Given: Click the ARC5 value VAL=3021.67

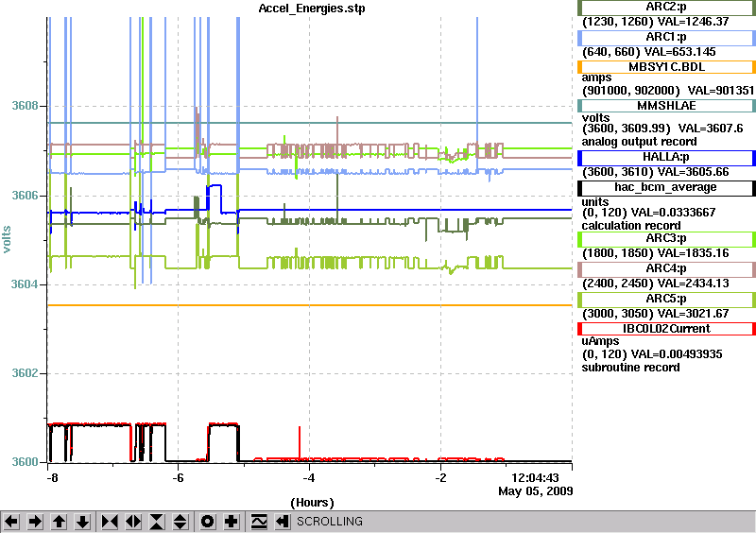Looking at the screenshot, I should coord(694,314).
